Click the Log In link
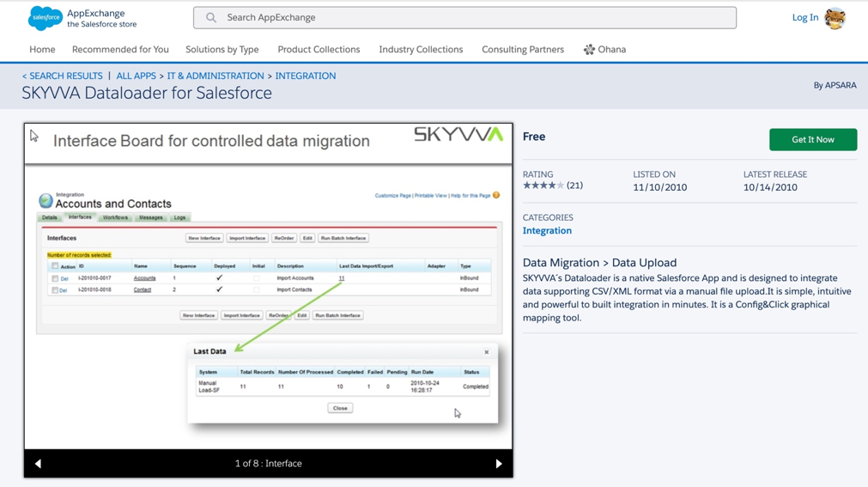The image size is (868, 487). [804, 17]
